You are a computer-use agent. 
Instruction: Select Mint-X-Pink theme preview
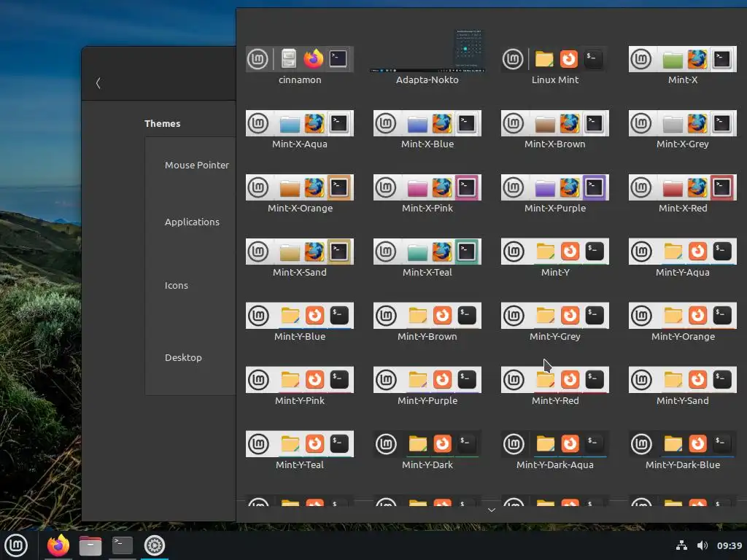point(427,187)
